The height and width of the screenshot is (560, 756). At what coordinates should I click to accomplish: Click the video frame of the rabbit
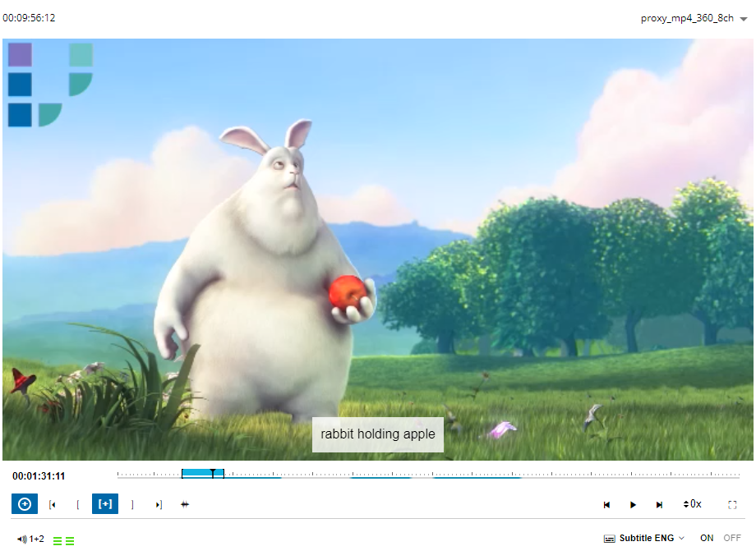(x=377, y=249)
